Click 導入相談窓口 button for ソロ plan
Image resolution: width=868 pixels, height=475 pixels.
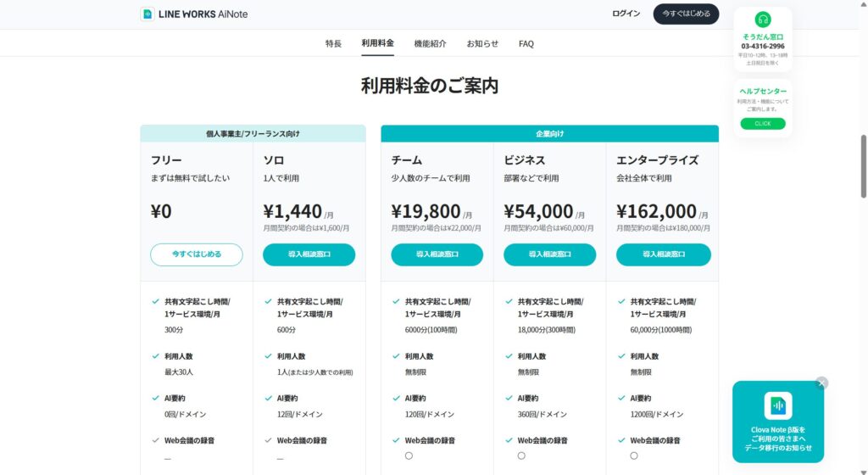pos(309,254)
